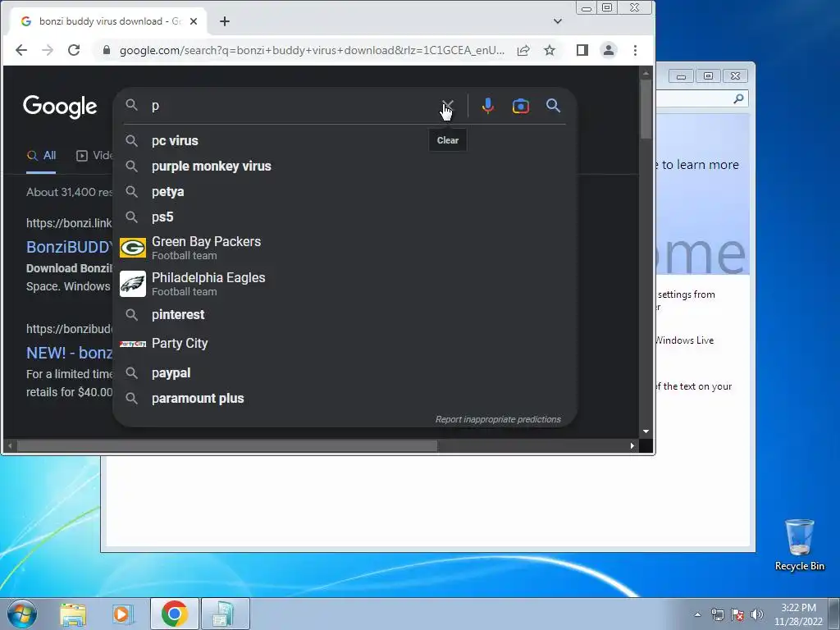Screen dimensions: 840x630
Task: Close the bonzi buddy virus download tab
Action: click(x=194, y=21)
